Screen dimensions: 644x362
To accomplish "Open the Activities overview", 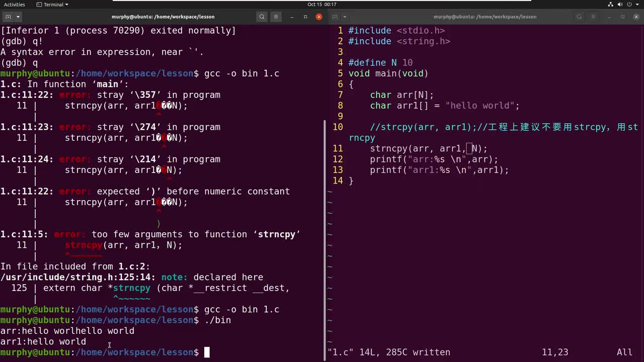I will (15, 5).
